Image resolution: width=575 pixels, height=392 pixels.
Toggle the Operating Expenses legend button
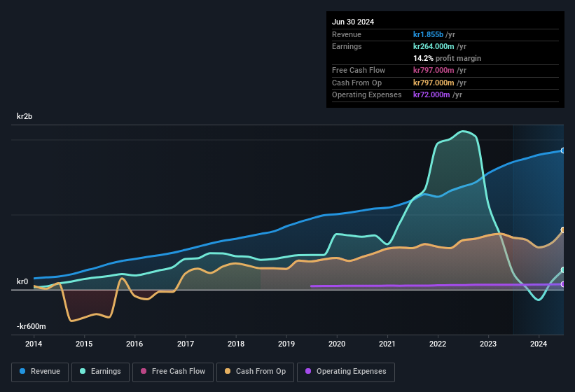[346, 372]
